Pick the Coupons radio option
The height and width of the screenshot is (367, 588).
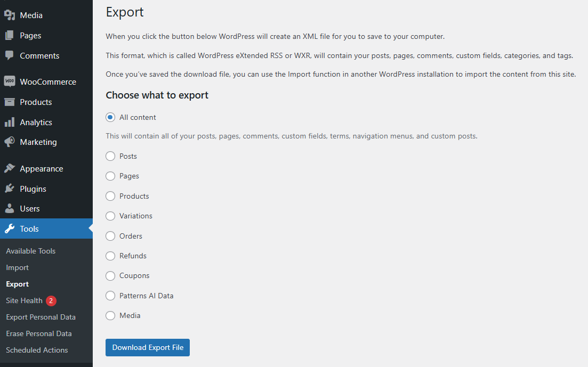(110, 275)
